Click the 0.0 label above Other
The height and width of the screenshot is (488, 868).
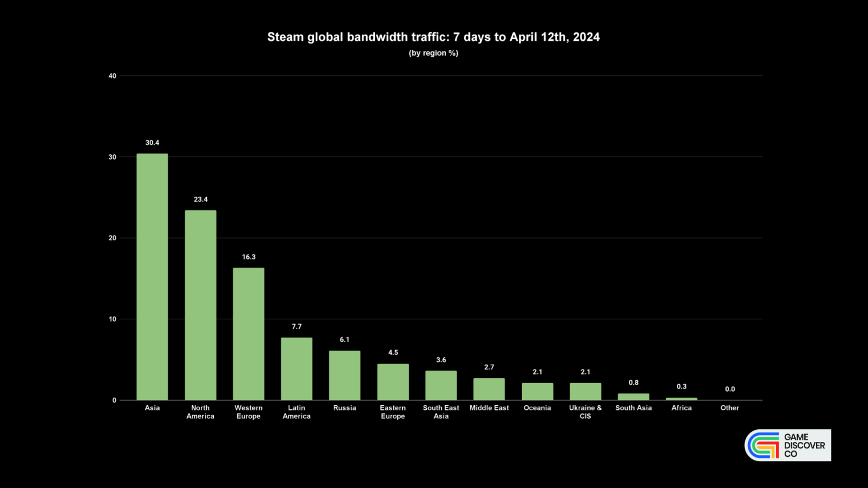pos(730,389)
